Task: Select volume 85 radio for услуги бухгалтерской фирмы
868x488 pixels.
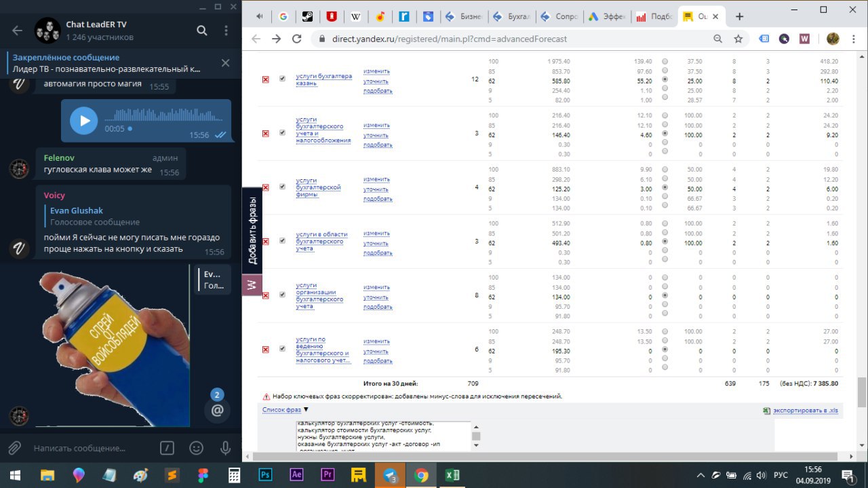Action: (x=665, y=179)
